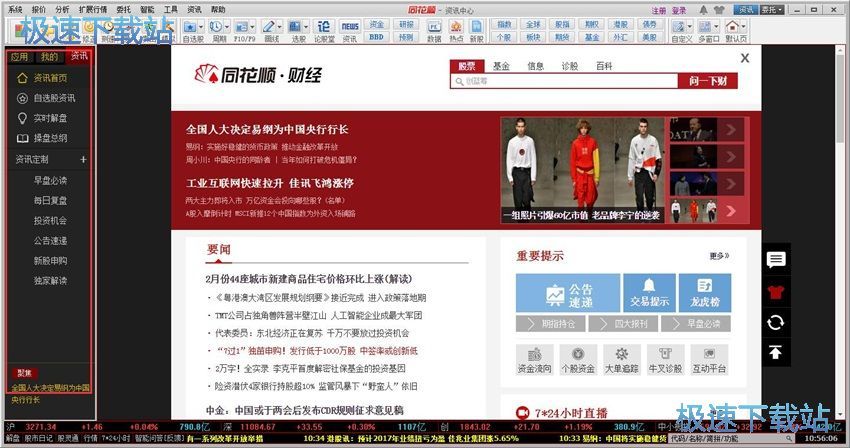Click the 登录 login link
The height and width of the screenshot is (448, 850).
tap(679, 10)
